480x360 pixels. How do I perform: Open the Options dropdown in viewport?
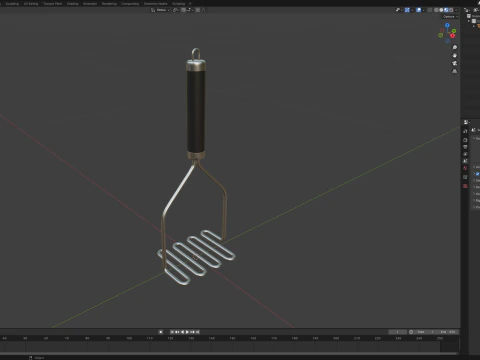450,17
